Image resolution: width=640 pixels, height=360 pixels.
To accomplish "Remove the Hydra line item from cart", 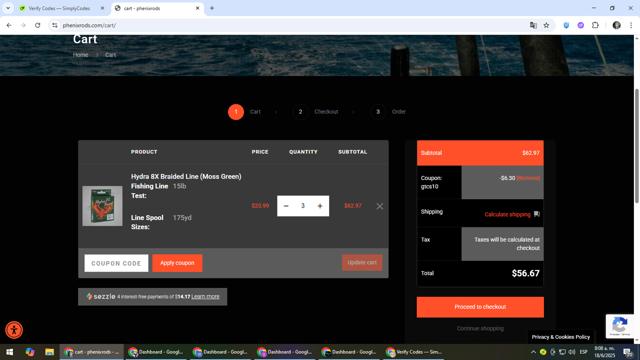I will coord(380,206).
